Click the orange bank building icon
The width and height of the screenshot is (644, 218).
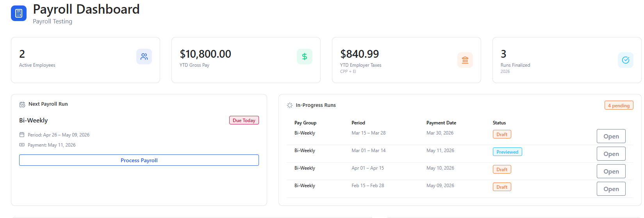[465, 60]
